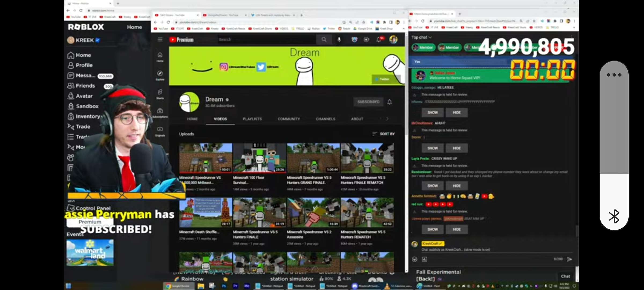Screen dimensions: 644x290
Task: Click the first SHOW button in chat
Action: [432, 113]
